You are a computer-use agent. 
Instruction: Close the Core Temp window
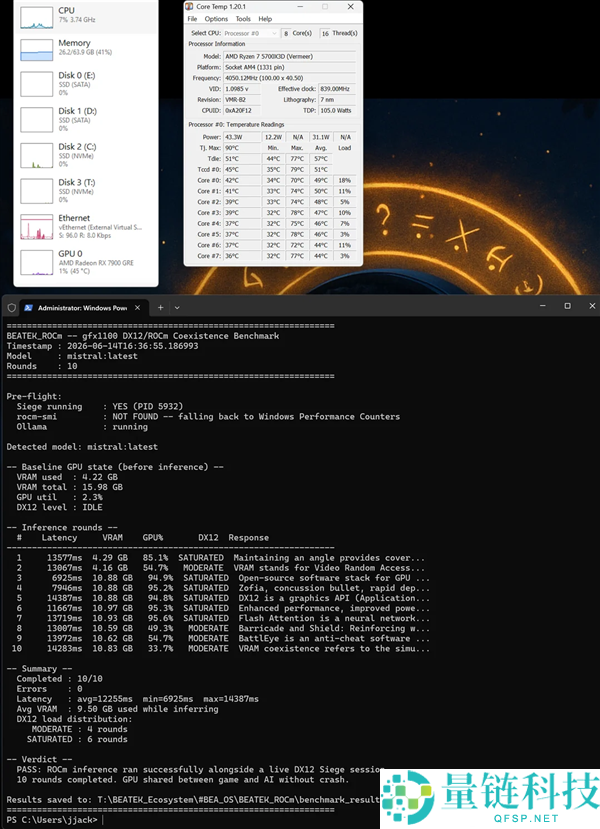[350, 7]
